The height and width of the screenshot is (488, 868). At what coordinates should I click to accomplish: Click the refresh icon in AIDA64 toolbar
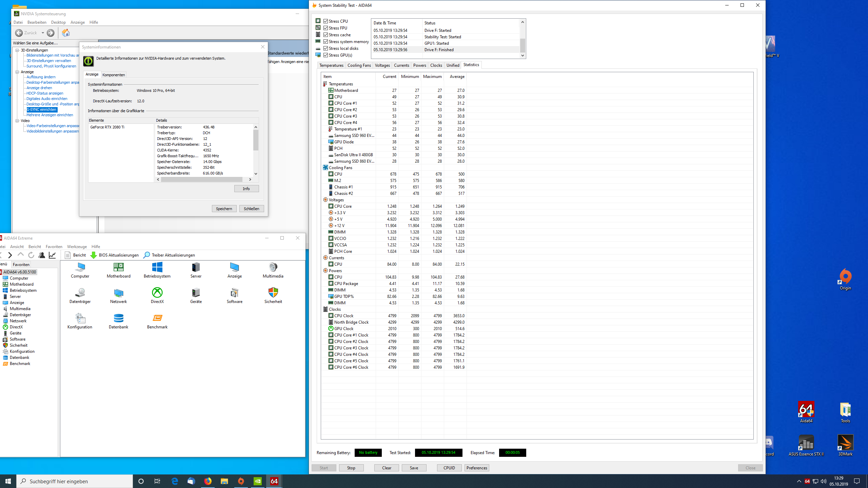pyautogui.click(x=31, y=255)
